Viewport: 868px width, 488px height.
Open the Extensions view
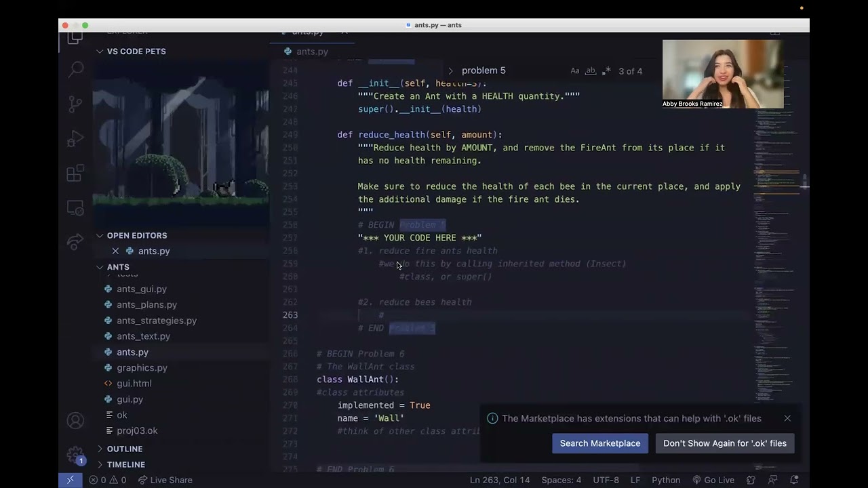pyautogui.click(x=76, y=174)
